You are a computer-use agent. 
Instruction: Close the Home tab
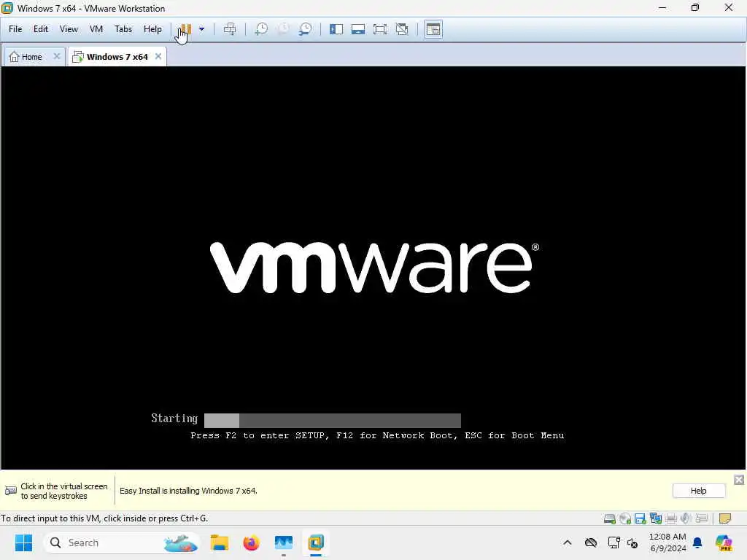pyautogui.click(x=57, y=56)
